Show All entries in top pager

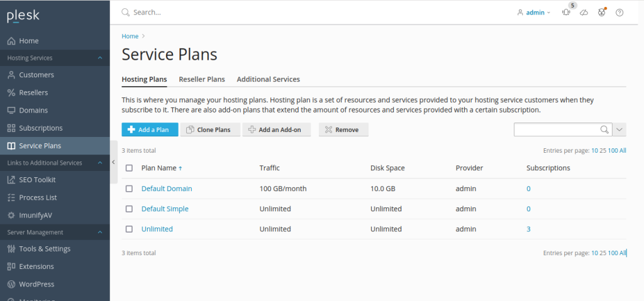(623, 150)
